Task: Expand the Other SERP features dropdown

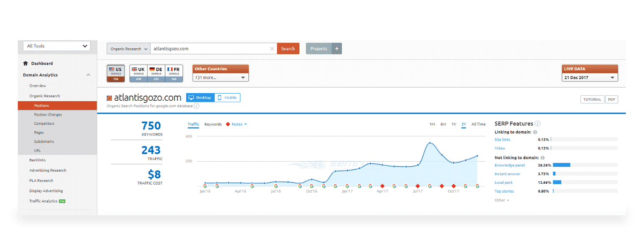Action: tap(502, 200)
